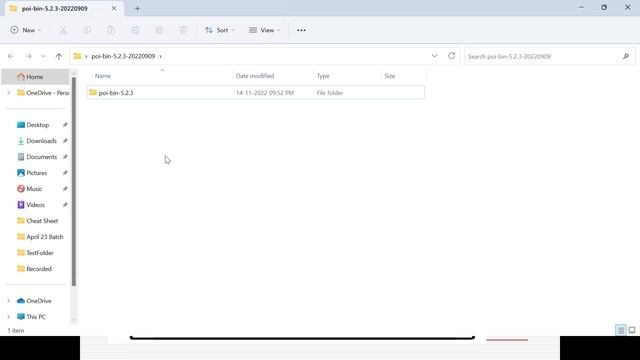Open OneDrive - Personal in sidebar
640x360 pixels.
tap(42, 93)
